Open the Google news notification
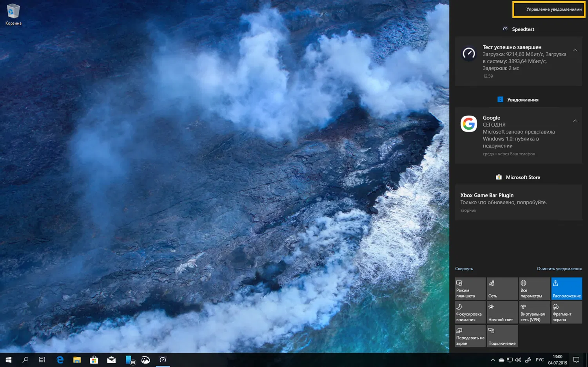This screenshot has height=367, width=588. (x=518, y=136)
